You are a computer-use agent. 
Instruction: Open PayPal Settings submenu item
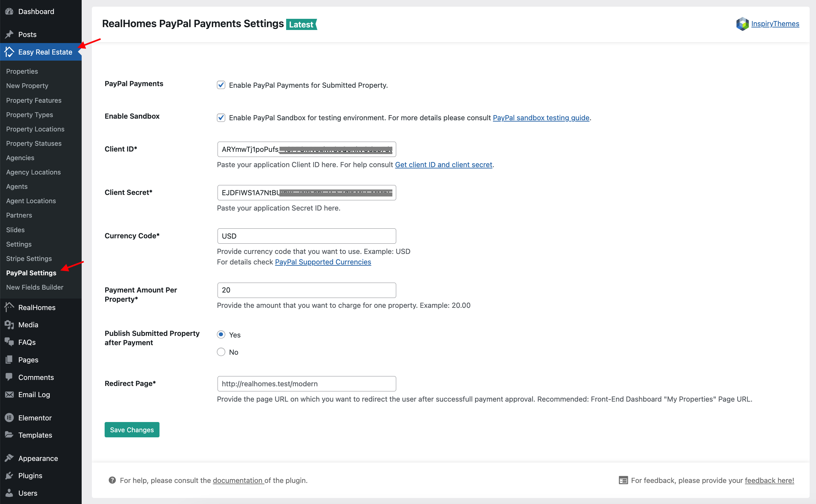(x=31, y=273)
